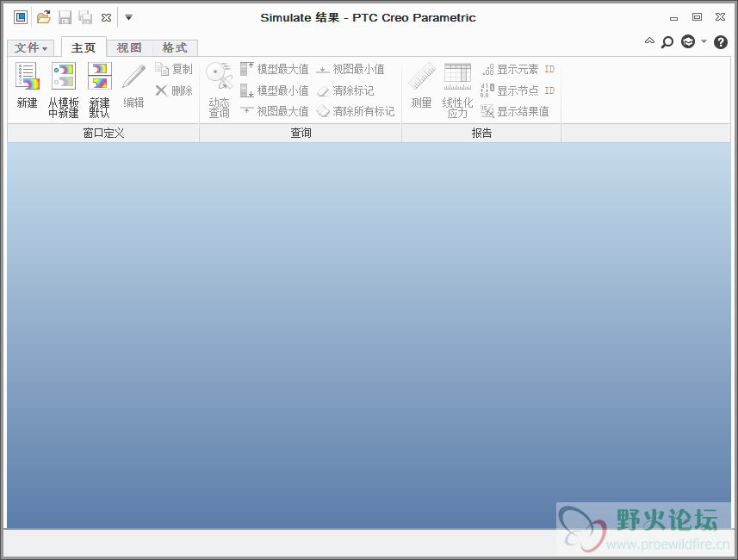This screenshot has height=560, width=738.
Task: Open a results file via folder icon
Action: click(x=44, y=17)
